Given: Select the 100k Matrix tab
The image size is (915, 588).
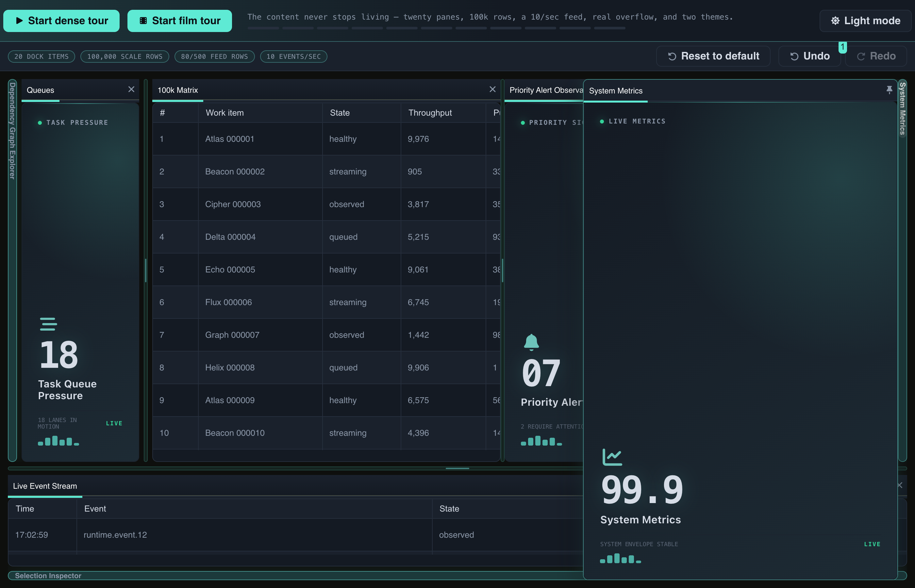Looking at the screenshot, I should point(177,90).
